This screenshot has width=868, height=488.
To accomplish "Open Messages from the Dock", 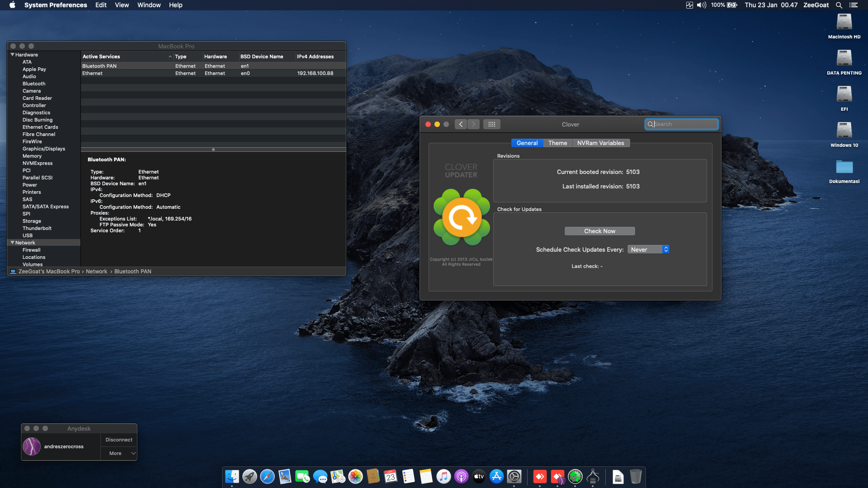I will point(320,476).
